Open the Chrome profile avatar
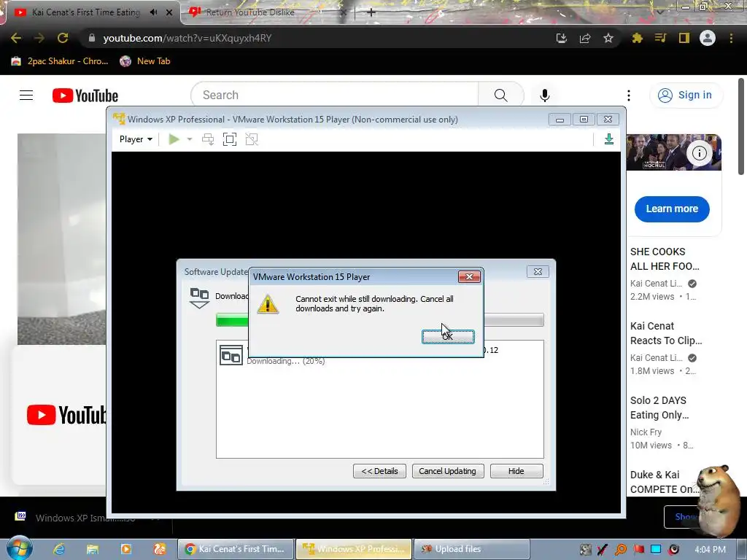747x560 pixels. click(x=707, y=38)
